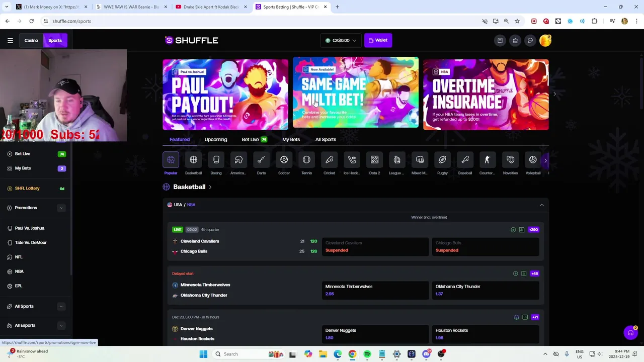Open the VIP crown icon
644x362 pixels.
515,40
